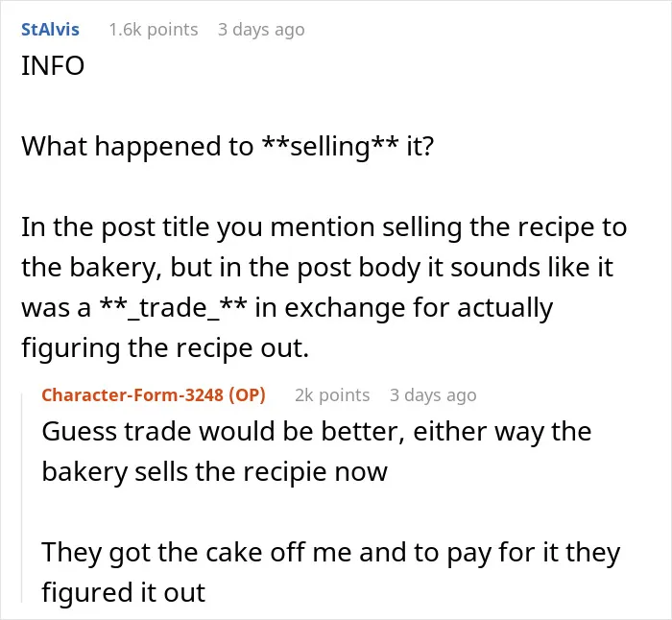This screenshot has height=620, width=672.
Task: Click the INFO heading text
Action: point(53,66)
